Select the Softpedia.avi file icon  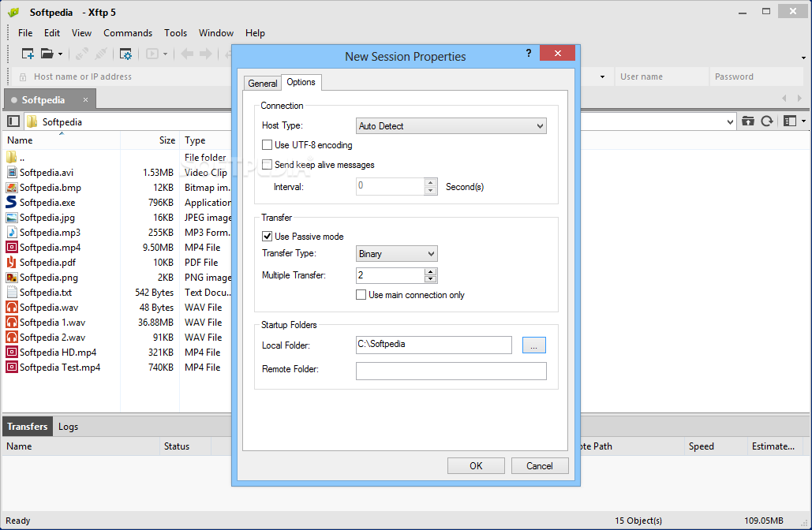pos(12,173)
